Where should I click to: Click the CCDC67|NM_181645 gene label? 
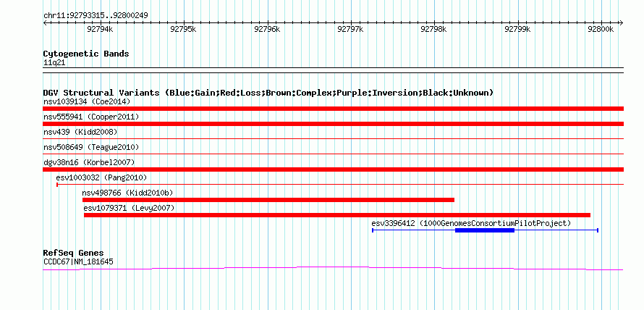[78, 261]
